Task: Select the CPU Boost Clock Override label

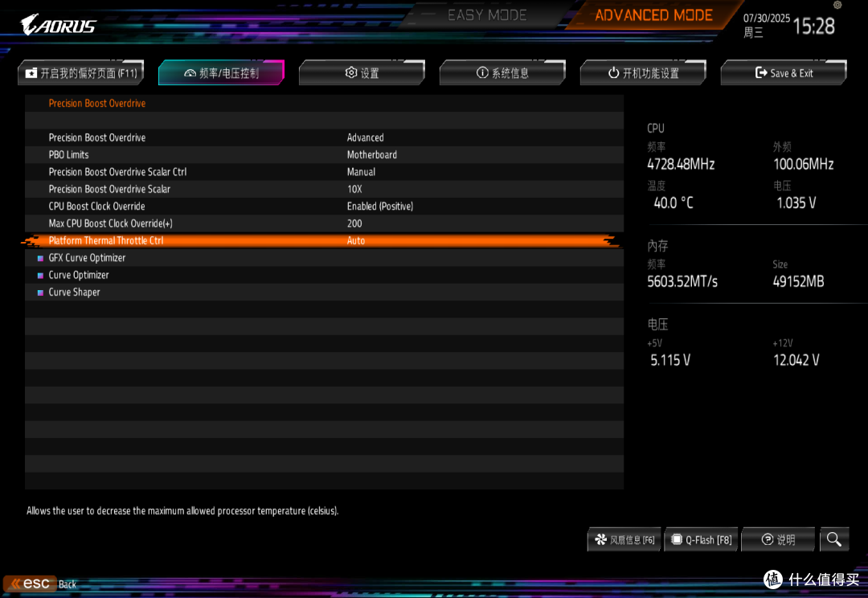Action: pyautogui.click(x=97, y=206)
